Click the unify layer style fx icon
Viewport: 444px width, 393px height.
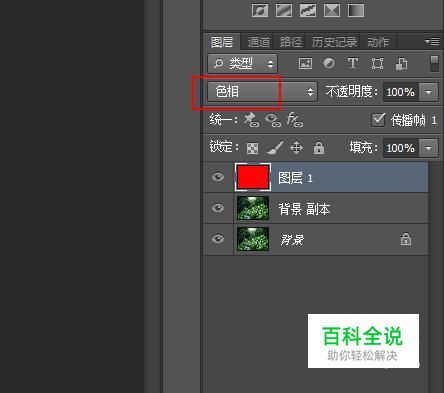coord(295,120)
